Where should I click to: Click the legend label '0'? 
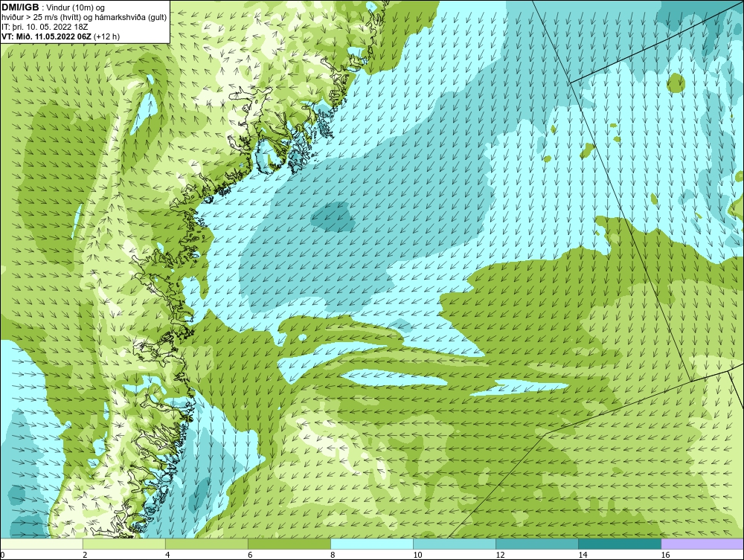3,555
